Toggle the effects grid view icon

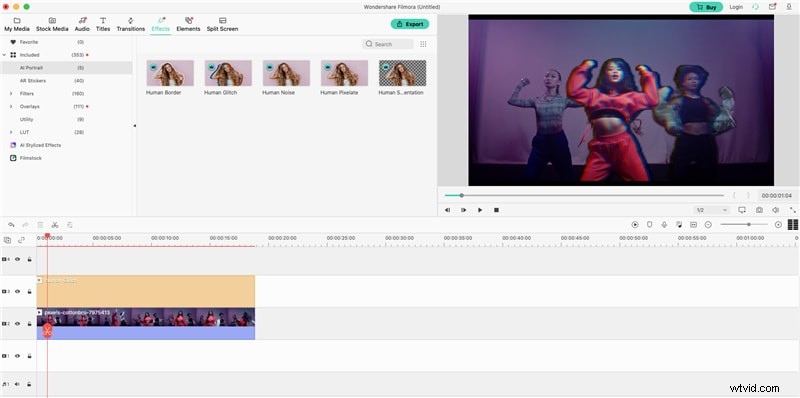(423, 44)
